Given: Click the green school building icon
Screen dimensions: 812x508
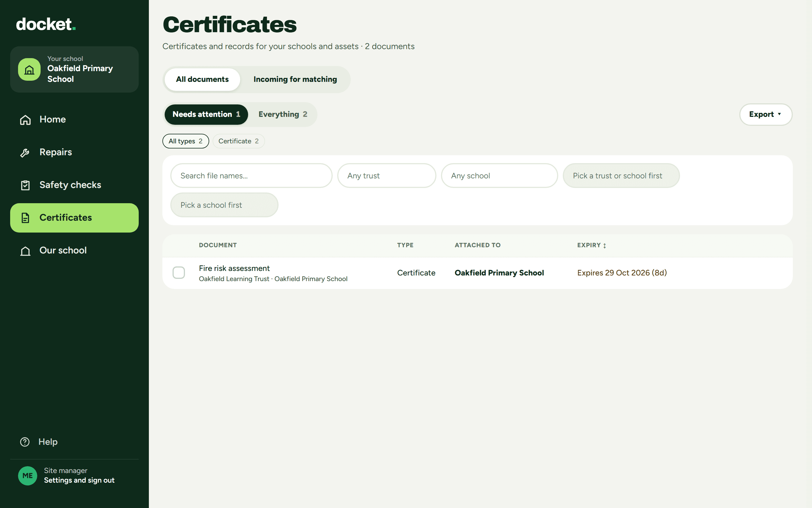Looking at the screenshot, I should pos(29,69).
